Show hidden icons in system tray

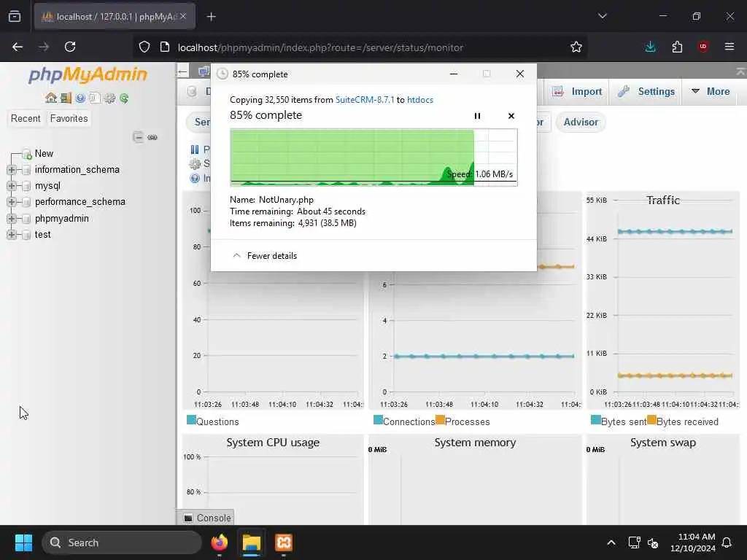611,542
